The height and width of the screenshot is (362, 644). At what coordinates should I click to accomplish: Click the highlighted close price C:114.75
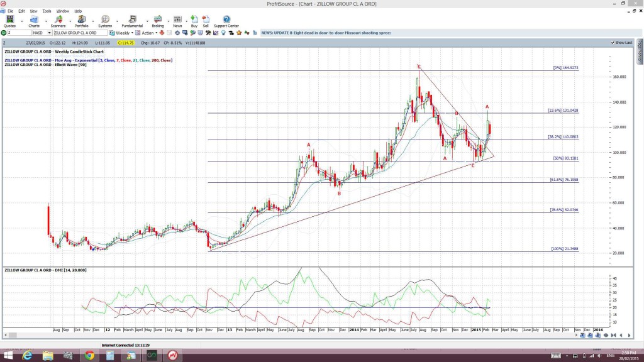coord(126,43)
